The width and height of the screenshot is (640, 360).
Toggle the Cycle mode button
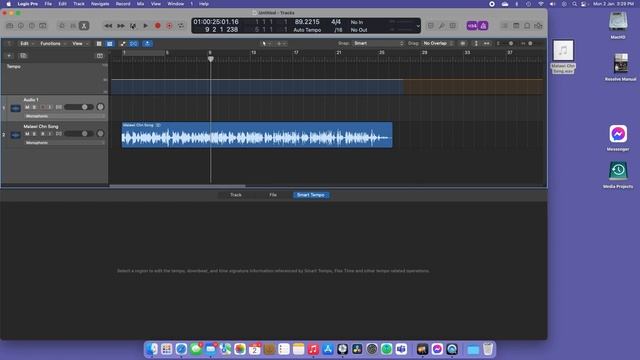(181, 26)
